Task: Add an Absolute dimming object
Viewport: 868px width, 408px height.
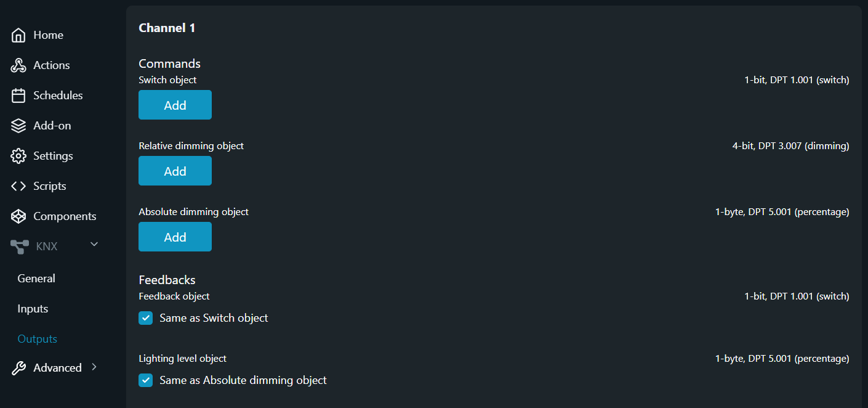Action: (x=175, y=237)
